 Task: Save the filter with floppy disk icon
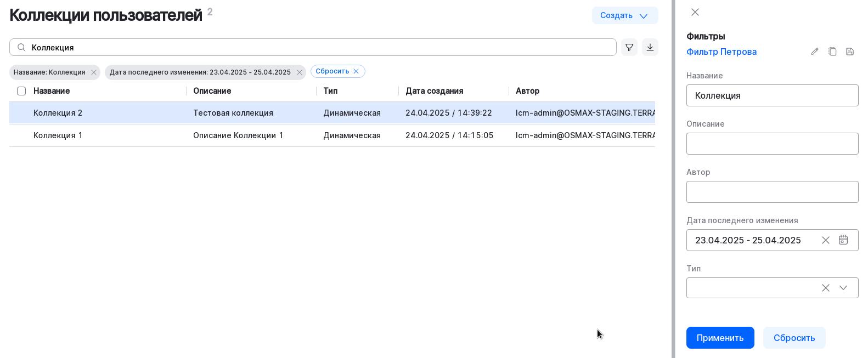[850, 52]
